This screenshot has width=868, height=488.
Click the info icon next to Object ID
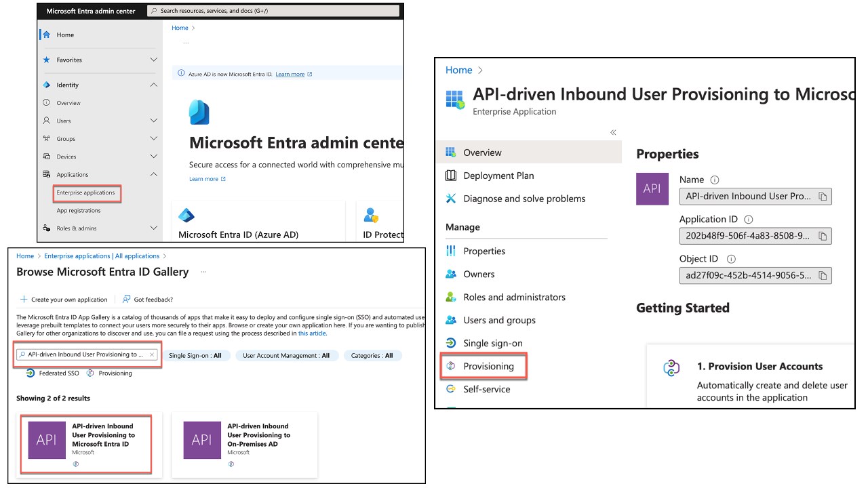731,259
